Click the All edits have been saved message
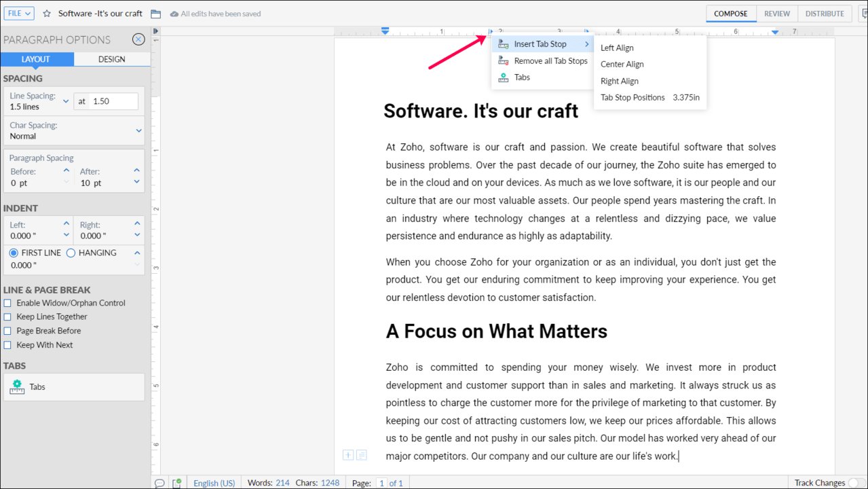Screen dimensions: 868x489 tap(221, 14)
